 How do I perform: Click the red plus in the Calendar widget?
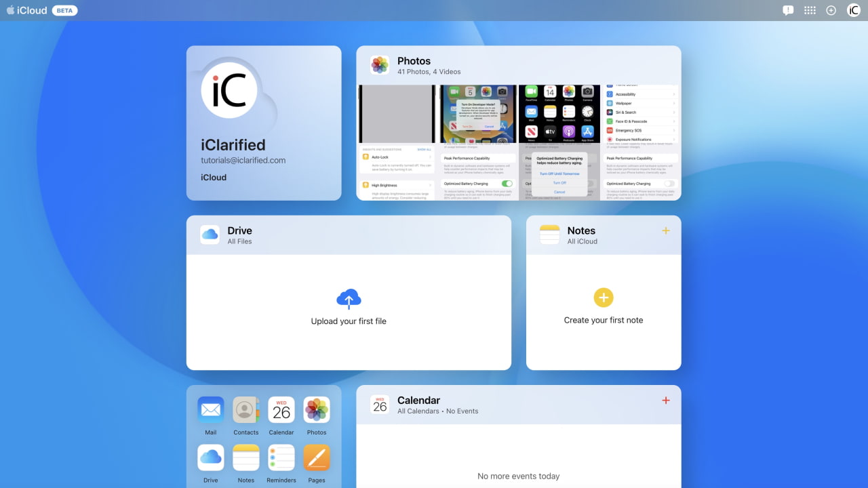click(x=665, y=400)
